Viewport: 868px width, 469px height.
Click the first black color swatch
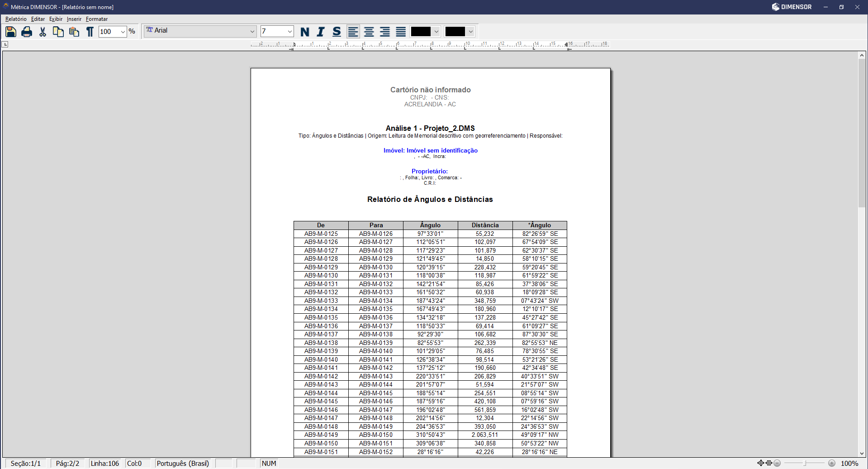click(x=421, y=32)
